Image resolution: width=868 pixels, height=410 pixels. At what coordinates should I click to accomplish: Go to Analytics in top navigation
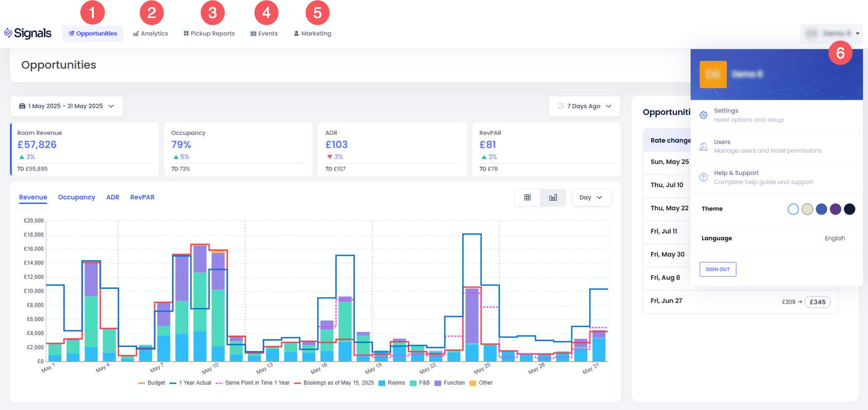pos(150,34)
